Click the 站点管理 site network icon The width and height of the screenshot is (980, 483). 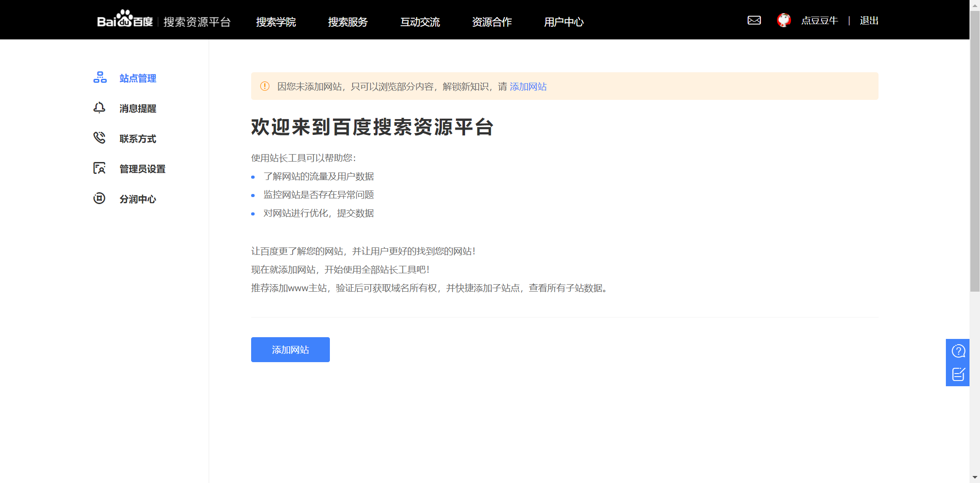100,78
